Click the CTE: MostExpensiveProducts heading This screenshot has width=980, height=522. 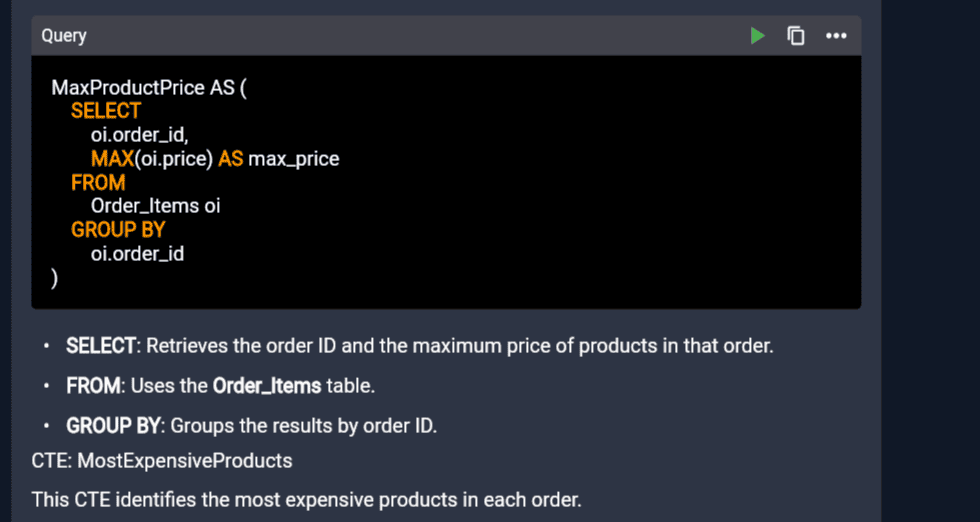[x=162, y=461]
